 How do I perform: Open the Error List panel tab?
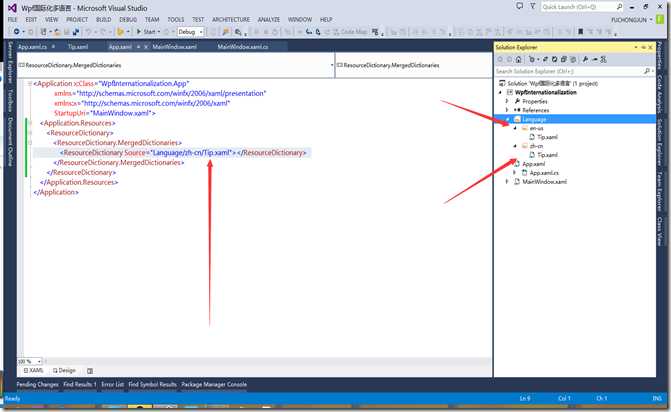click(113, 385)
